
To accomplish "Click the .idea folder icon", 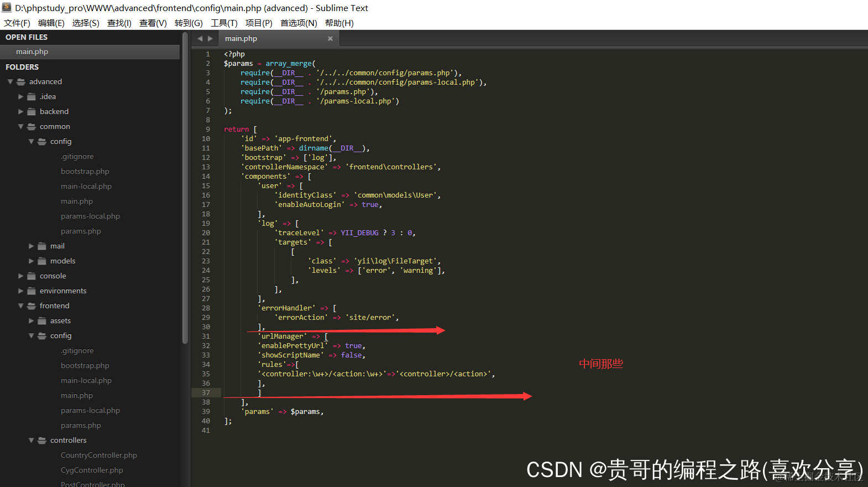I will (x=32, y=97).
